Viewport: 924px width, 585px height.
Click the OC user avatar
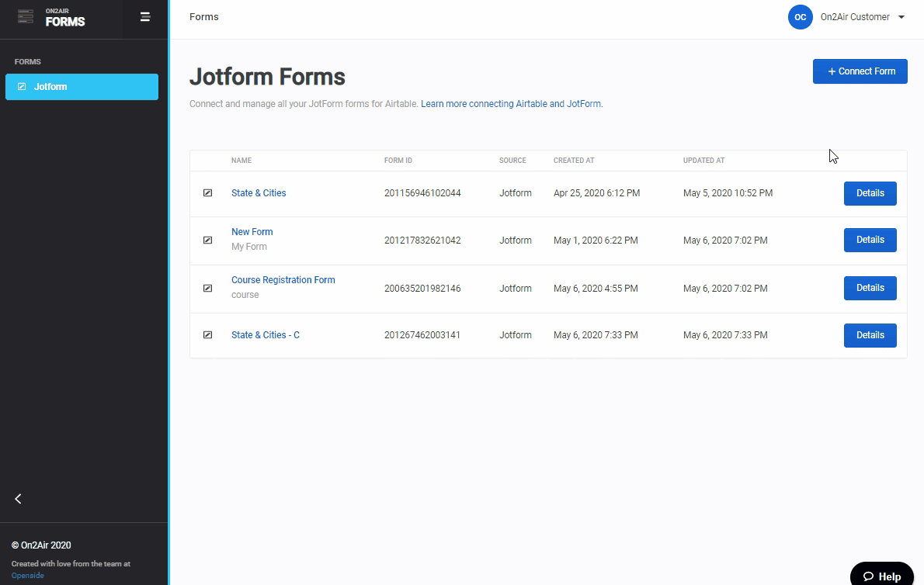coord(800,17)
